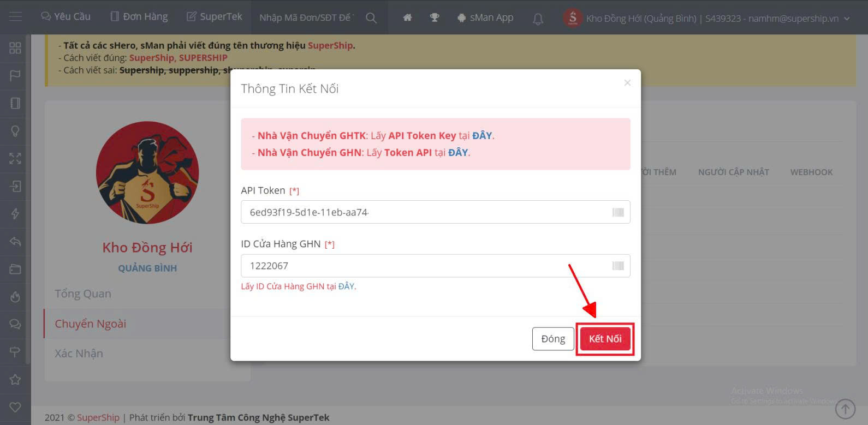Click the order code search field
This screenshot has width=868, height=425.
coord(306,17)
